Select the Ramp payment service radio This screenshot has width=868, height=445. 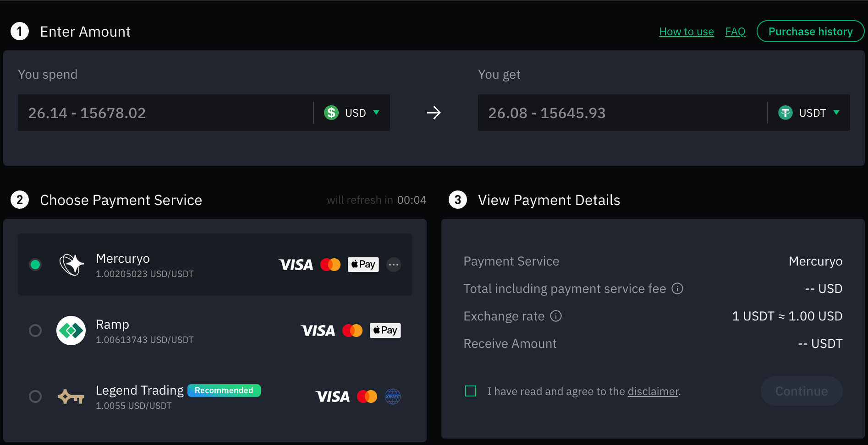(x=35, y=331)
